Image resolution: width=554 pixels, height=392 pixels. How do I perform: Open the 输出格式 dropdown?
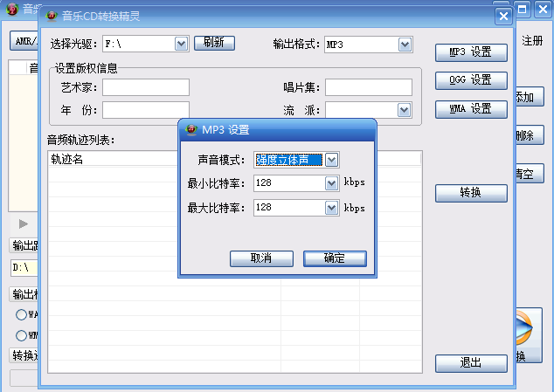(405, 45)
